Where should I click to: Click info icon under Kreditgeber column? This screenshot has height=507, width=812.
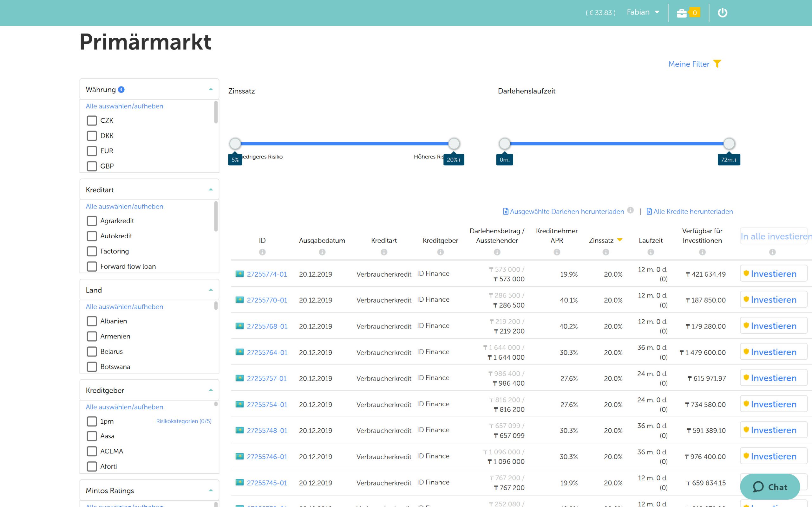pyautogui.click(x=440, y=252)
